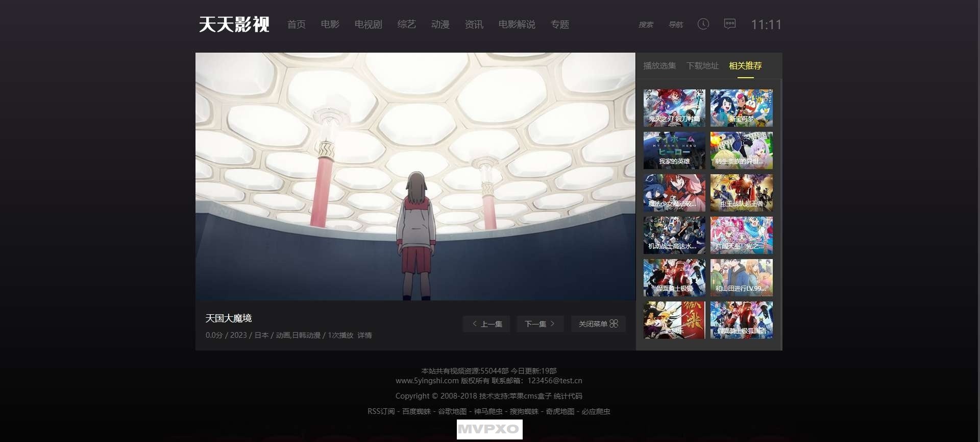Open the 详情 details link
This screenshot has height=442, width=980.
click(364, 335)
